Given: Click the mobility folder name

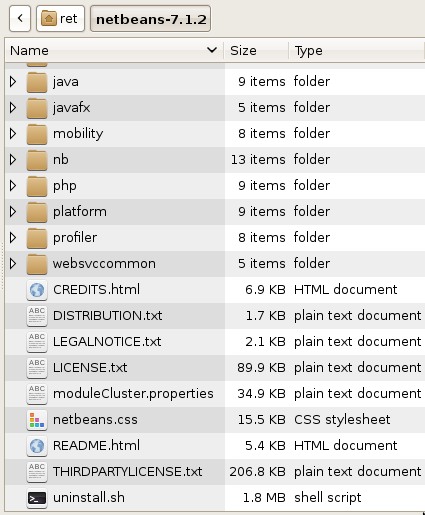Looking at the screenshot, I should pos(78,134).
